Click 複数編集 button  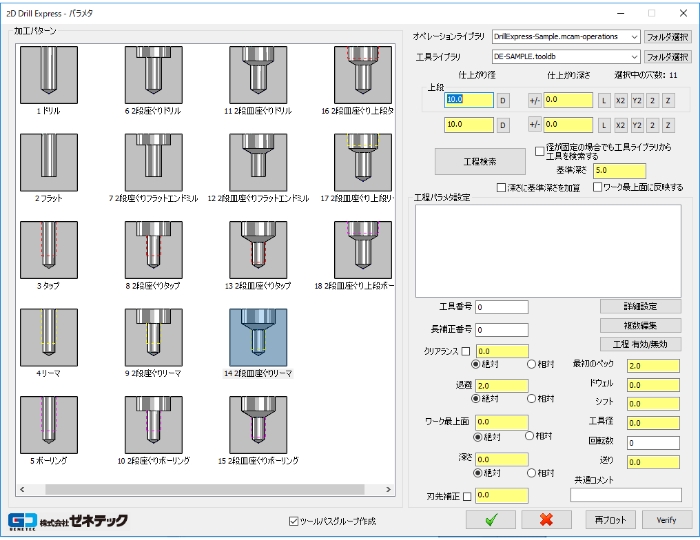[640, 325]
